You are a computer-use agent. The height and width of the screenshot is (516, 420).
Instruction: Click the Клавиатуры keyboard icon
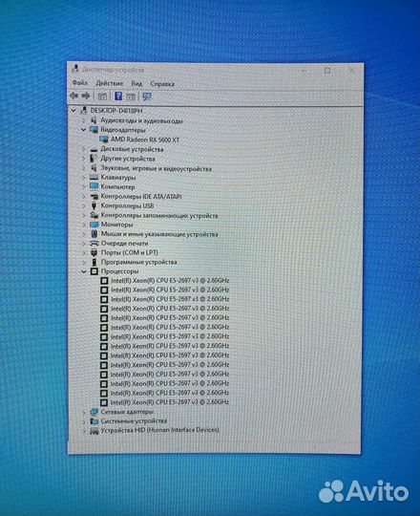(x=94, y=178)
